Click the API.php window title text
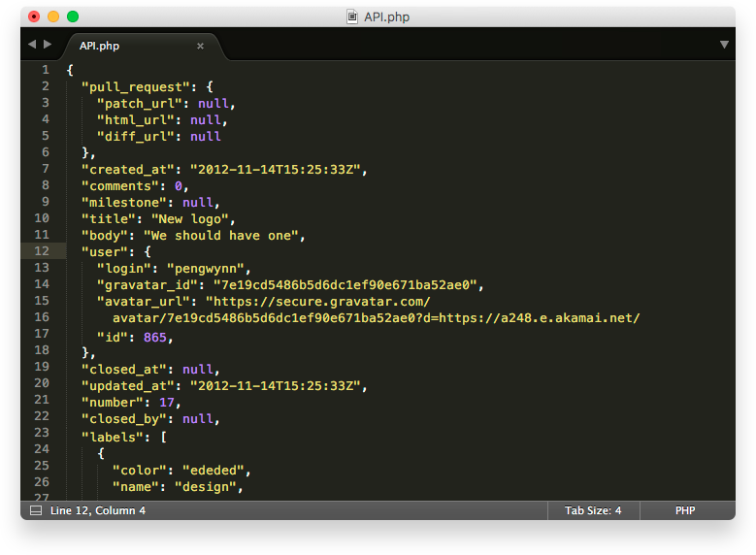Screen dimensions: 756x555 (x=386, y=16)
